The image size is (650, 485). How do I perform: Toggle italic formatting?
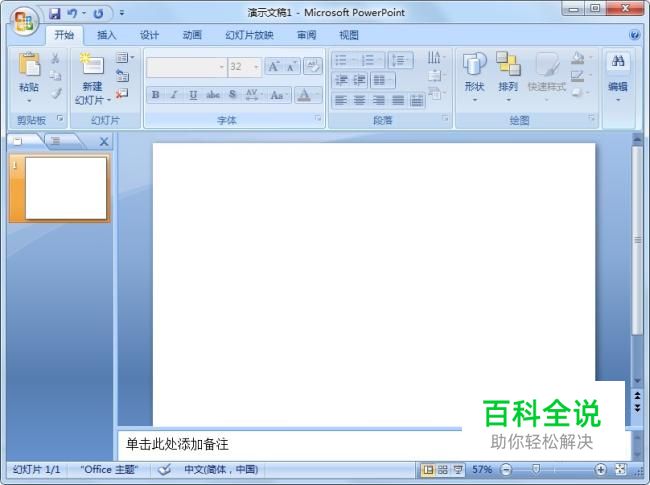[x=174, y=95]
